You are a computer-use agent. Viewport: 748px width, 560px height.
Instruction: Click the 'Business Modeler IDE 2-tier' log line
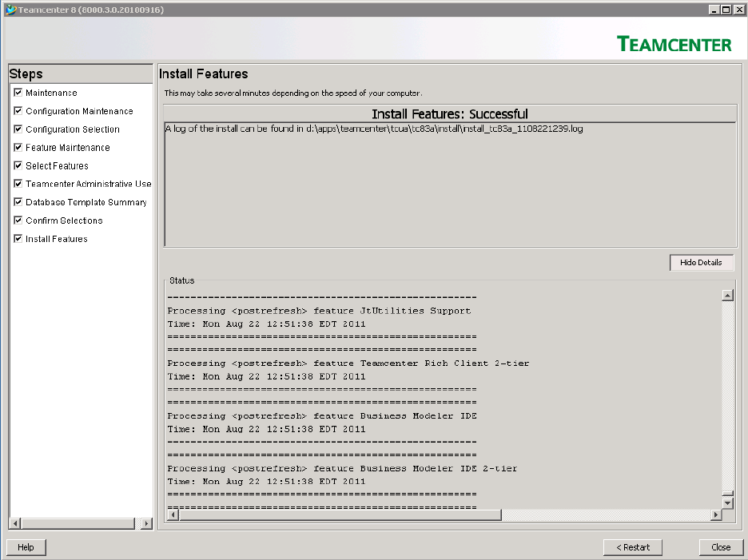click(342, 468)
